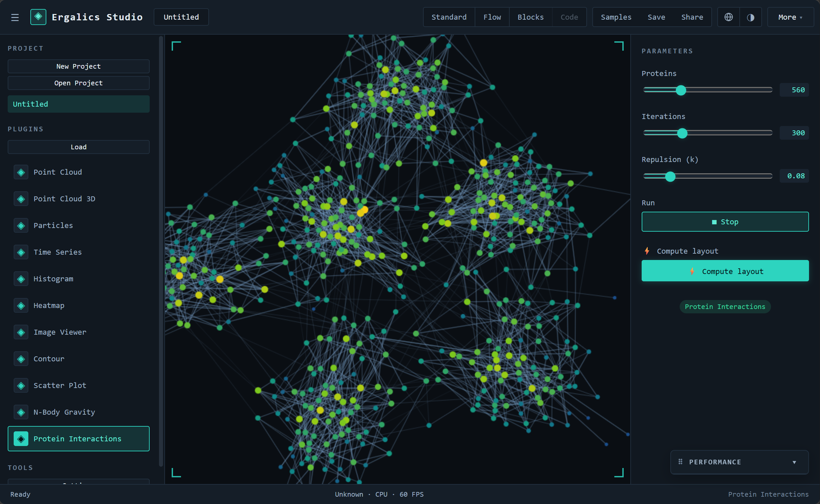Click the Histogram plugin icon
820x504 pixels.
click(x=21, y=279)
